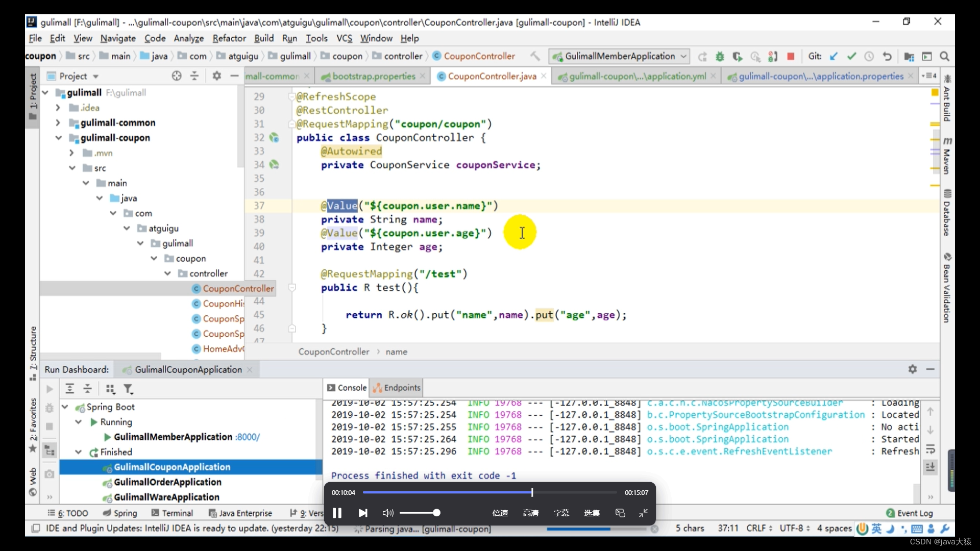Viewport: 980px width, 551px height.
Task: Click the Search Everywhere magnifier icon
Action: pos(945,56)
